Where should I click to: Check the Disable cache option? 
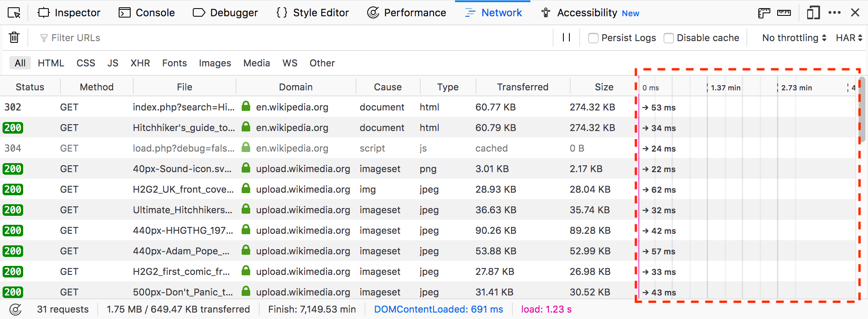669,38
